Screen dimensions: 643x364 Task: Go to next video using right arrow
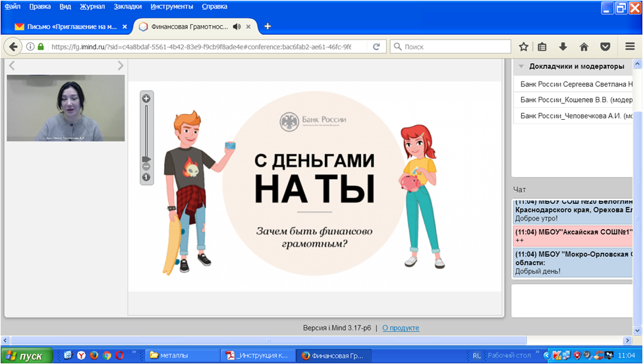click(x=120, y=65)
